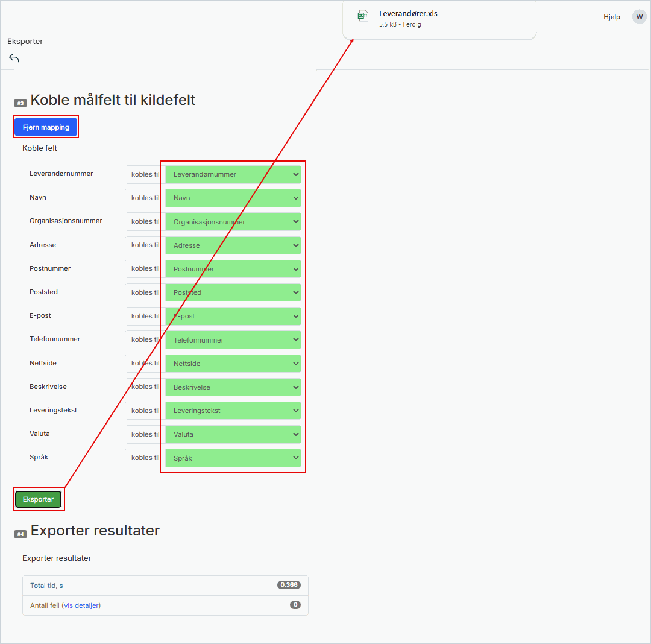Click the W user avatar
651x644 pixels.
(x=639, y=17)
